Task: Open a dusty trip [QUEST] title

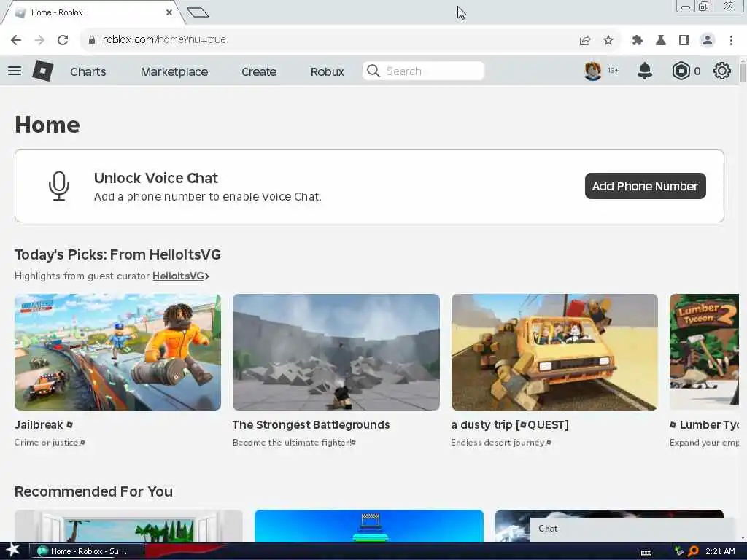Action: coord(510,425)
